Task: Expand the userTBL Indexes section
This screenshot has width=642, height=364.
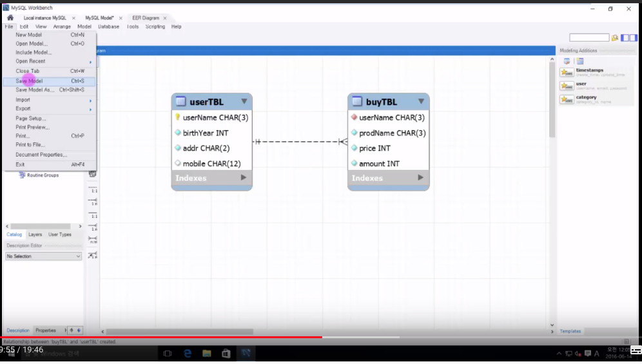Action: pos(244,178)
